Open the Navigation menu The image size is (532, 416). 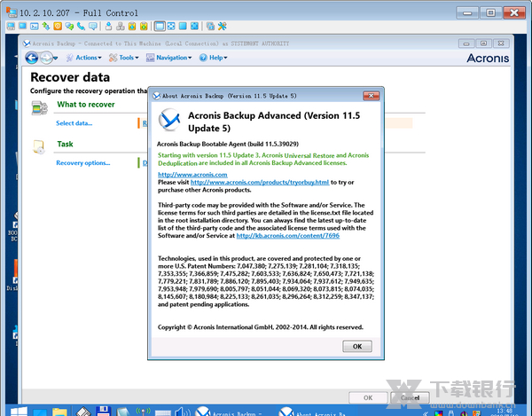(x=169, y=58)
